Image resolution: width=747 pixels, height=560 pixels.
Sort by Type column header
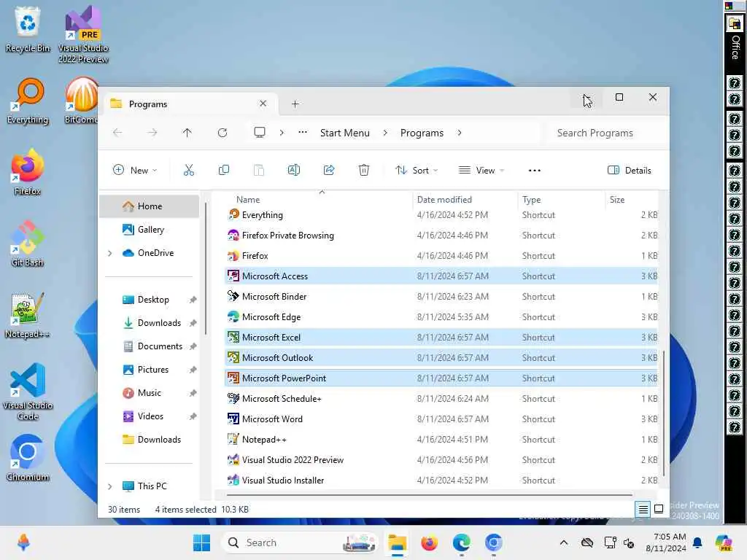click(x=561, y=200)
